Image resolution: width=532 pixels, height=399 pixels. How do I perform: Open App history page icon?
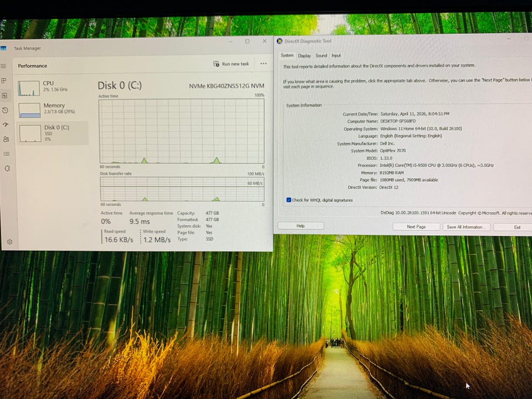(5, 110)
